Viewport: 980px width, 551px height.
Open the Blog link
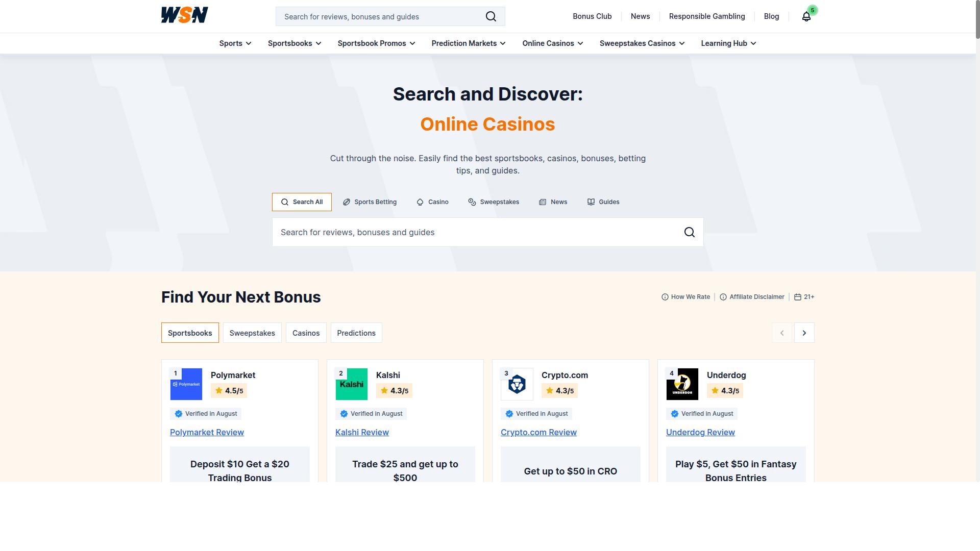[771, 16]
